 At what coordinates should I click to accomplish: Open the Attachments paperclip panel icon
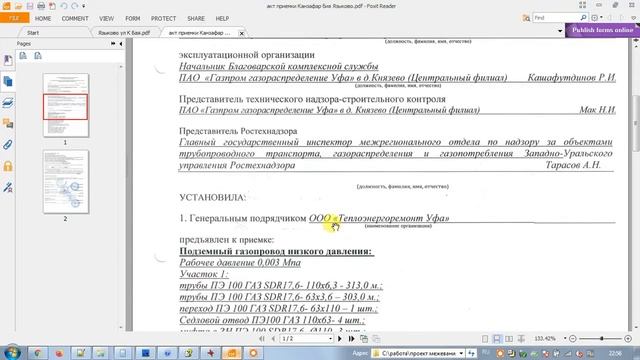(x=8, y=144)
